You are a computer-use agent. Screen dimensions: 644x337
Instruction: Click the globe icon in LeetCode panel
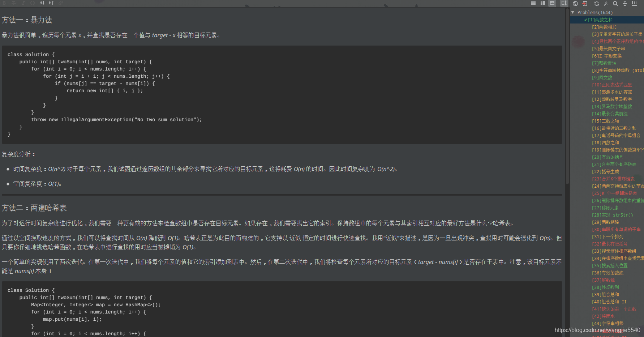pos(575,4)
